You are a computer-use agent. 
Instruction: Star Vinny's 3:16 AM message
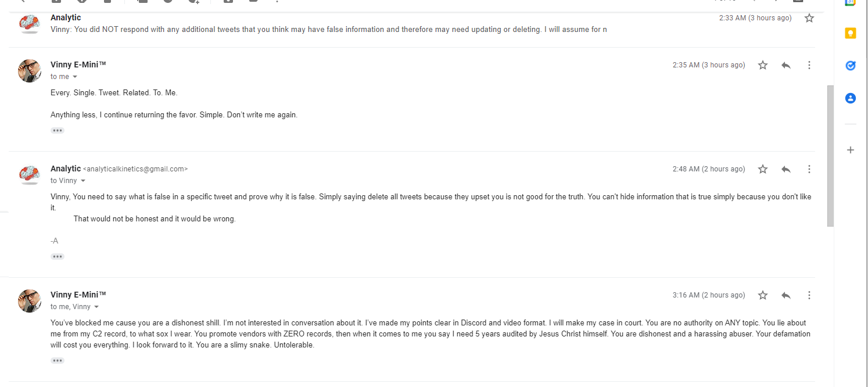[763, 295]
